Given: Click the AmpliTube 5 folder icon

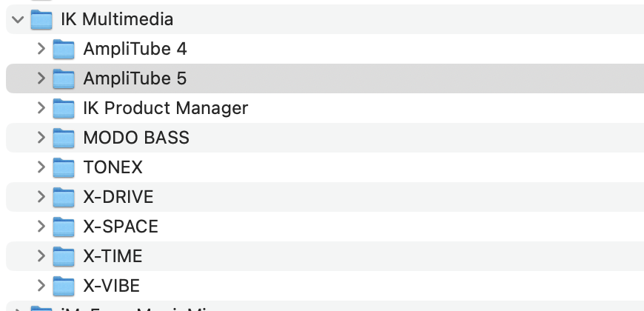Looking at the screenshot, I should coord(64,78).
